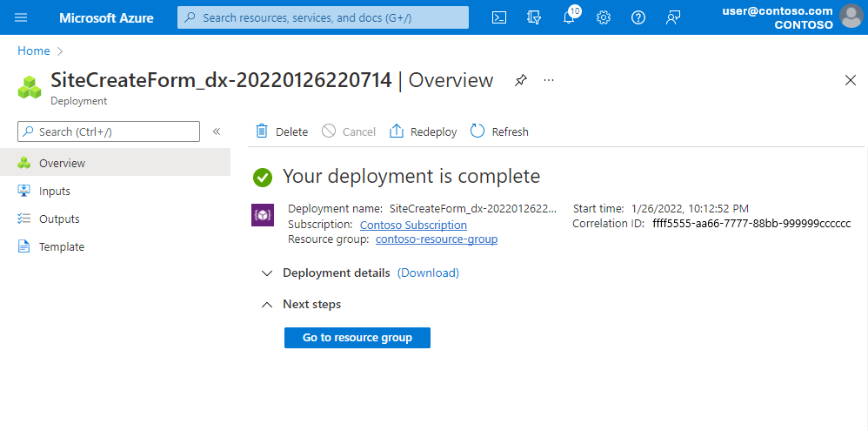Collapse the left navigation menu with double chevron

tap(217, 131)
